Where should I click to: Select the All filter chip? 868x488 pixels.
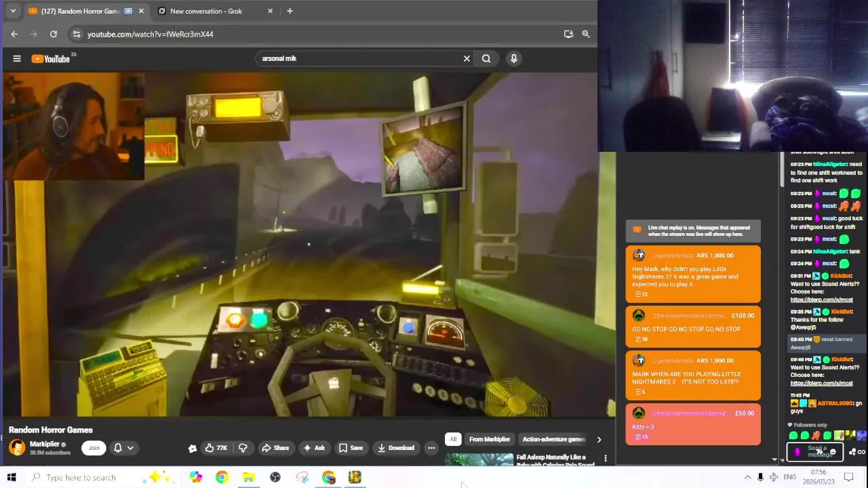point(453,439)
